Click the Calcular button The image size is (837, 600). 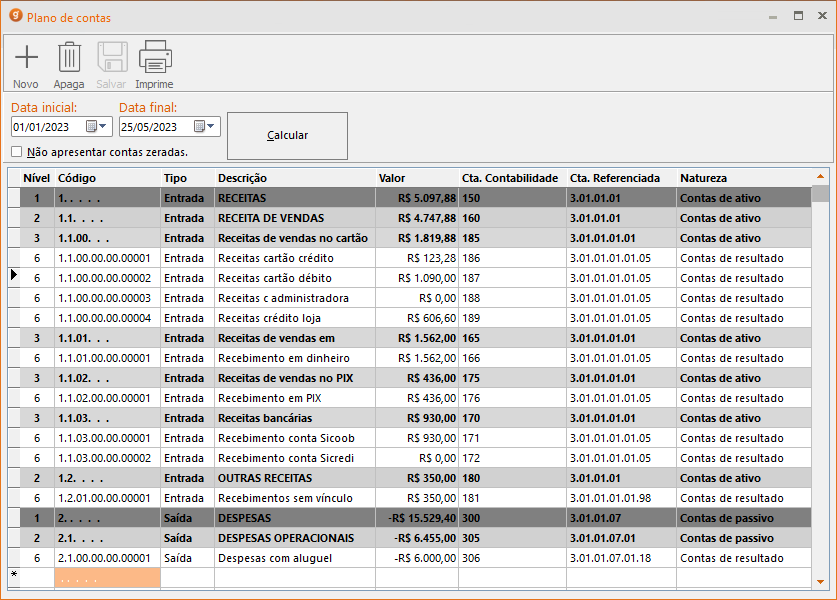click(287, 136)
